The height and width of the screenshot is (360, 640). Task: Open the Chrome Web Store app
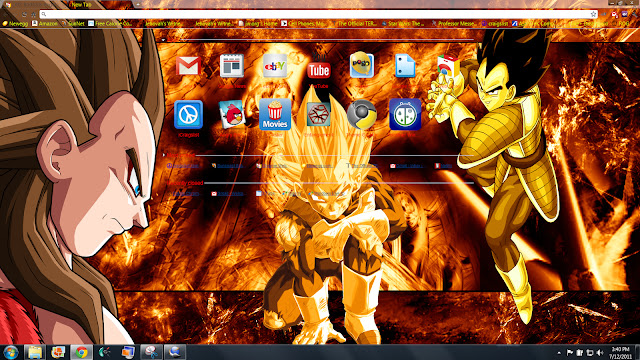[448, 67]
